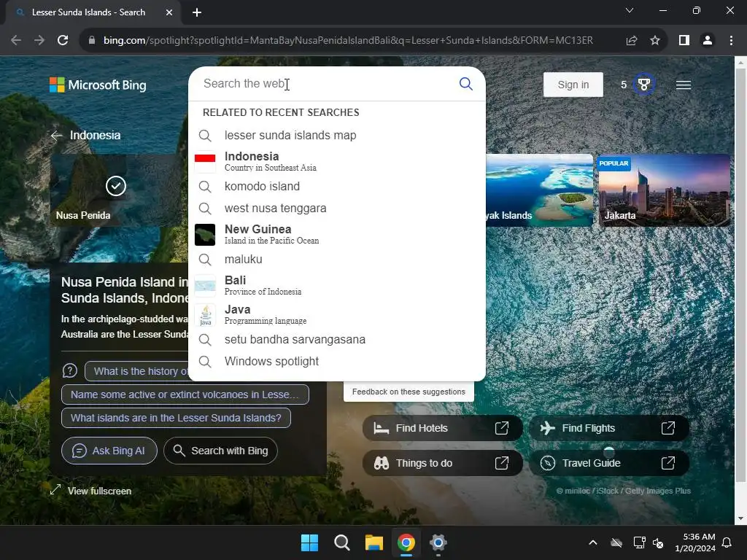Select suggestion lesser sunda islands map

pos(337,135)
